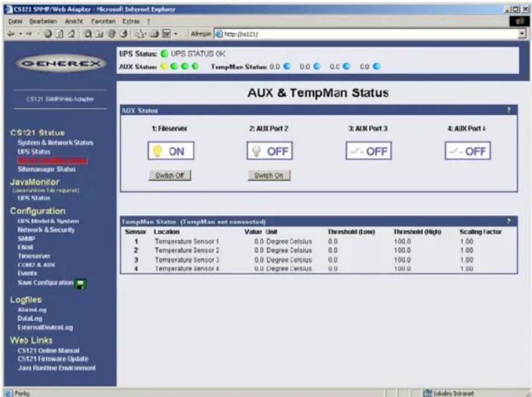Open the Mail button dropdown arrow
The width and height of the screenshot is (532, 397).
click(146, 34)
